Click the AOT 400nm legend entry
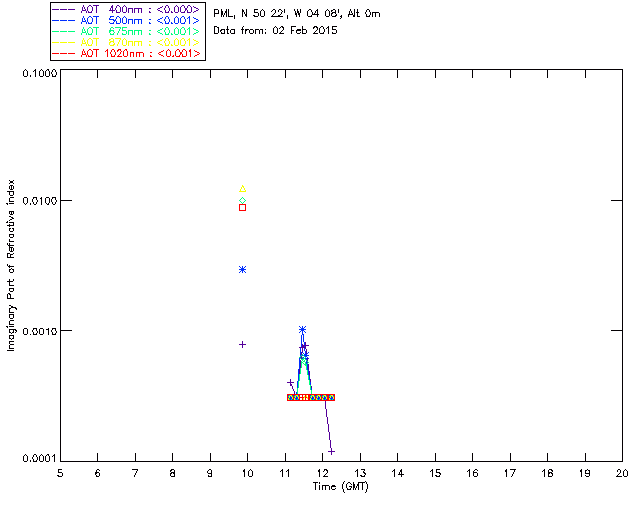 click(127, 9)
